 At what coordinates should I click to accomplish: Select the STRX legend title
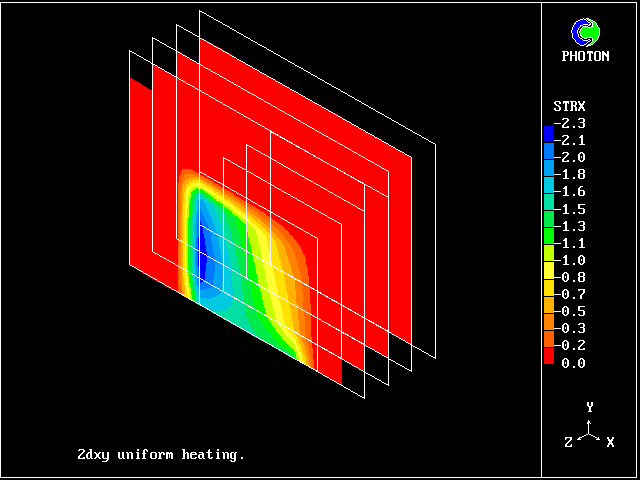tap(569, 106)
